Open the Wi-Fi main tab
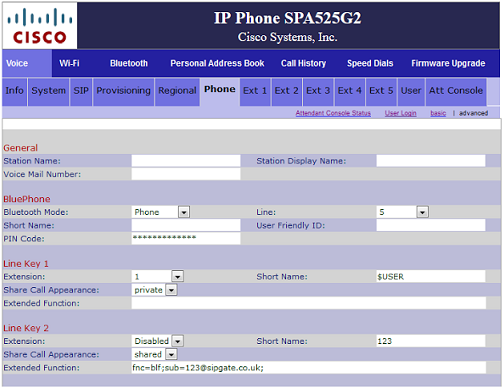This screenshot has height=388, width=504. pyautogui.click(x=69, y=63)
